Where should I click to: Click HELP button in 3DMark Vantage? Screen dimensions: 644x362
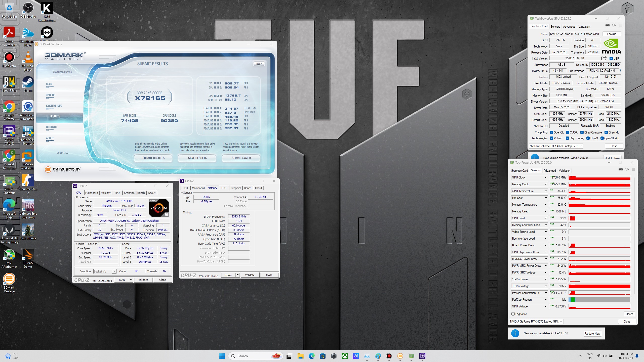[x=259, y=64]
